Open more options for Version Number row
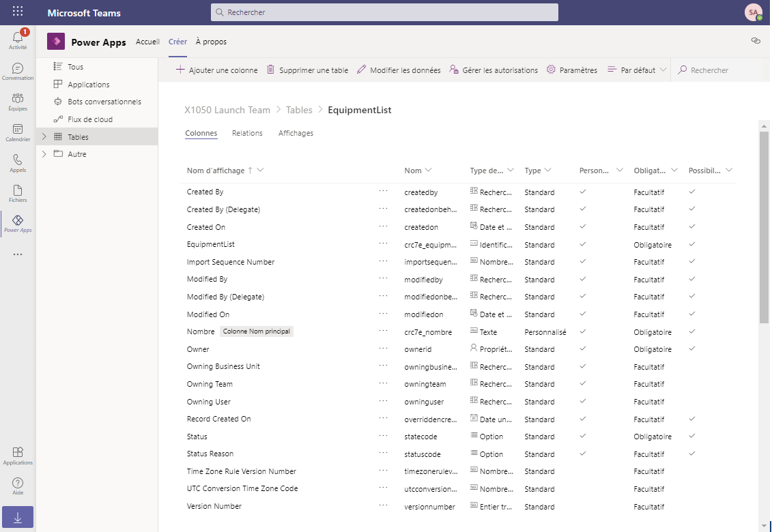Image resolution: width=772 pixels, height=532 pixels. click(383, 505)
